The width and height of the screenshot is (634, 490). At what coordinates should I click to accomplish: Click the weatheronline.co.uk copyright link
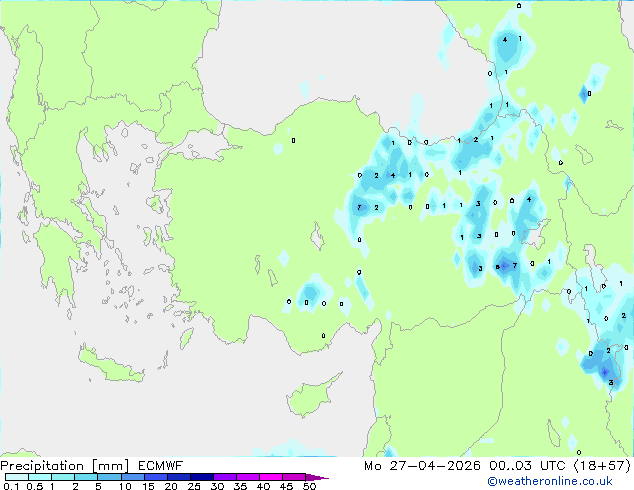click(x=549, y=481)
